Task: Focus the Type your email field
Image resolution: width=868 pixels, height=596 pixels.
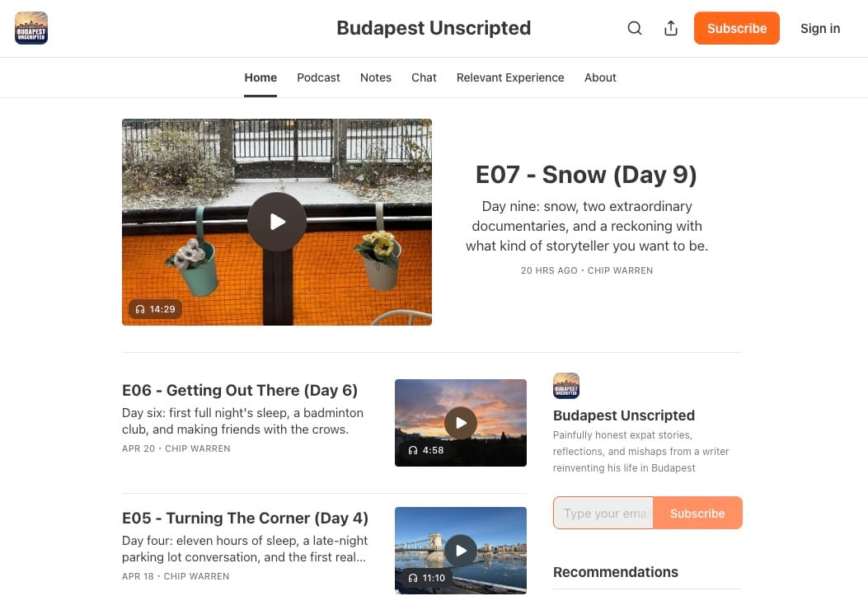Action: click(x=603, y=513)
